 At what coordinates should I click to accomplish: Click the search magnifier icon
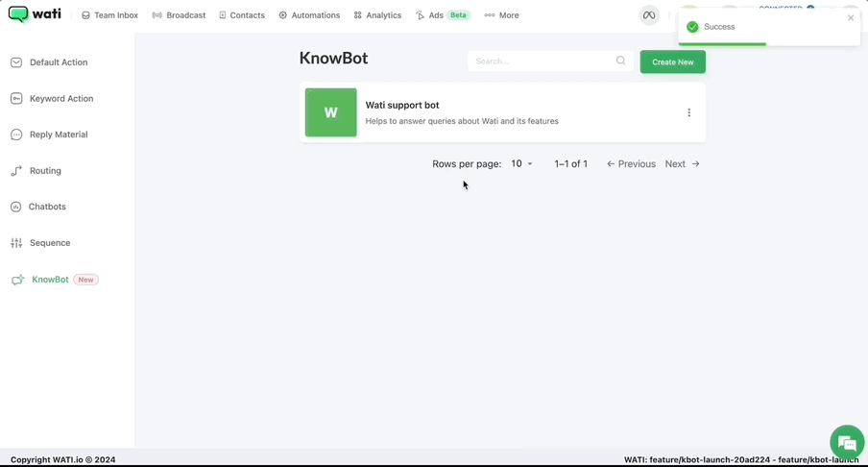click(x=620, y=61)
